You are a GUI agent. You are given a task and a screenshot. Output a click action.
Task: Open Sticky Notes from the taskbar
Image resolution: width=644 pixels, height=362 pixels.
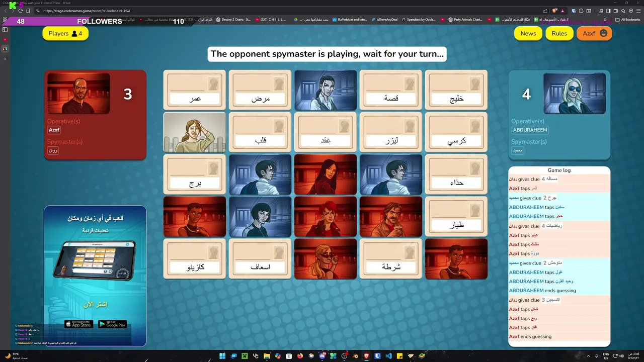point(399,356)
